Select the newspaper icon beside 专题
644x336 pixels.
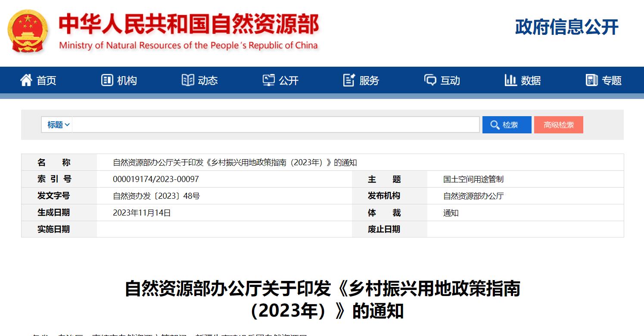tap(592, 80)
